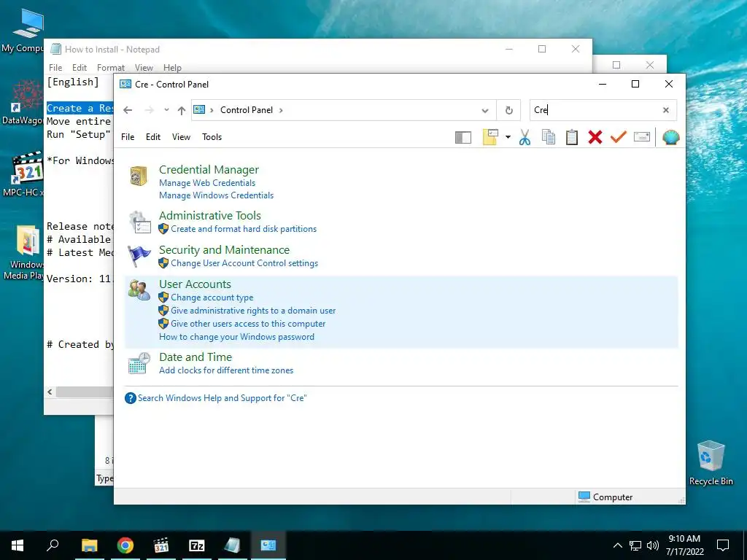Open taskbar search magnifier
Image resolution: width=747 pixels, height=560 pixels.
(53, 545)
